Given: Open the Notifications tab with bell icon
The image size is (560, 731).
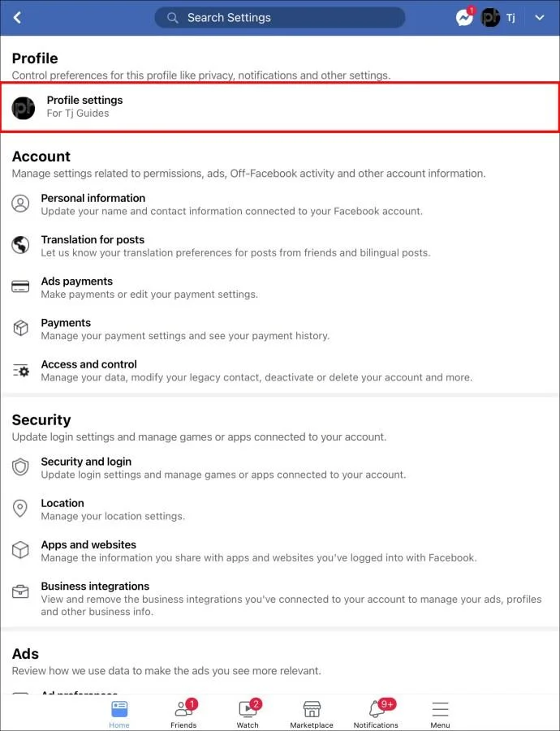Looking at the screenshot, I should [376, 713].
